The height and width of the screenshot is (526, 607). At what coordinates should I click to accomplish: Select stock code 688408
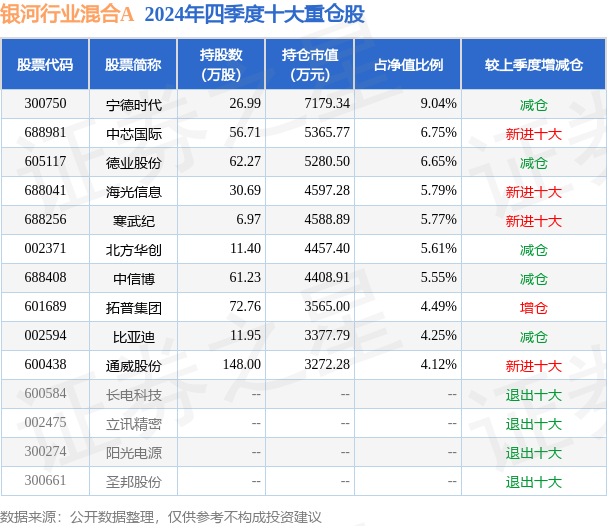pos(45,278)
